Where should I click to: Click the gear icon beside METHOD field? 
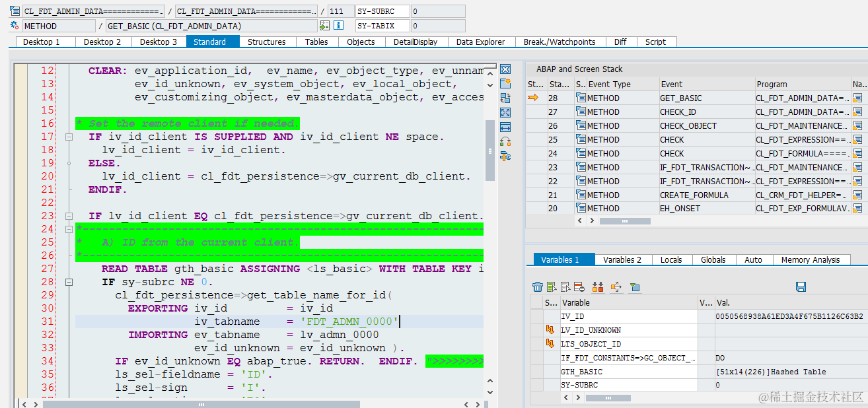pyautogui.click(x=15, y=26)
